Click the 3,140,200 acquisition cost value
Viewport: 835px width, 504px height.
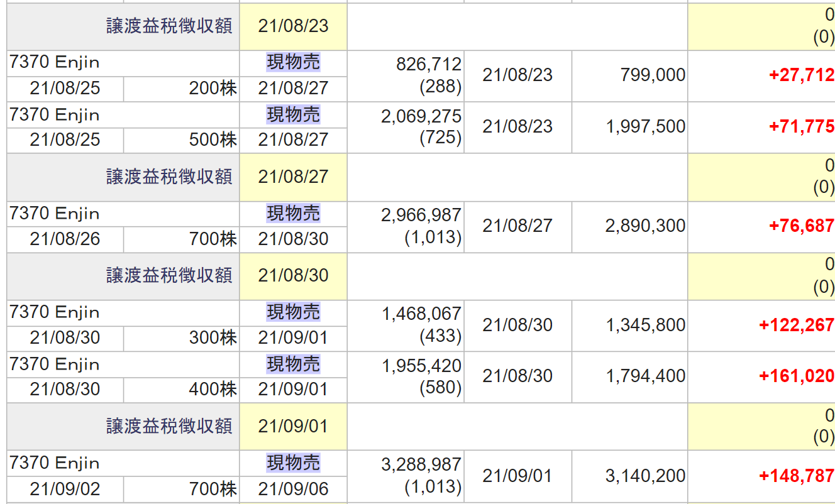(x=645, y=476)
